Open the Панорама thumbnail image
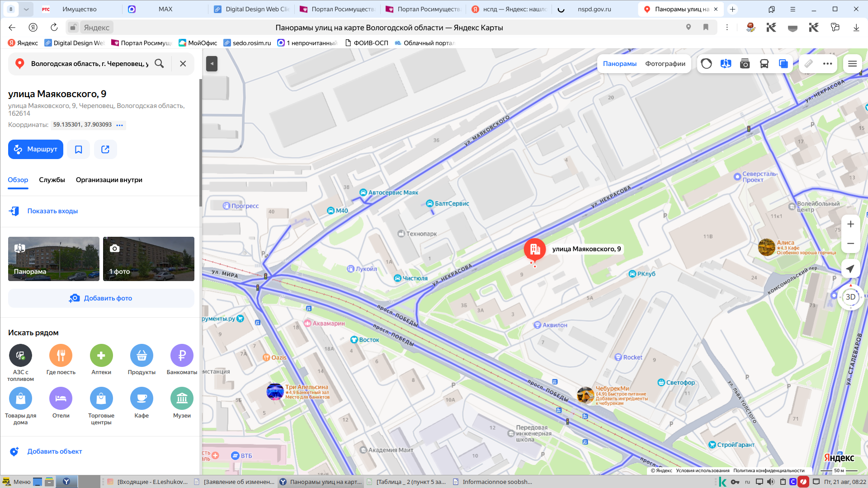The image size is (868, 488). pyautogui.click(x=54, y=259)
